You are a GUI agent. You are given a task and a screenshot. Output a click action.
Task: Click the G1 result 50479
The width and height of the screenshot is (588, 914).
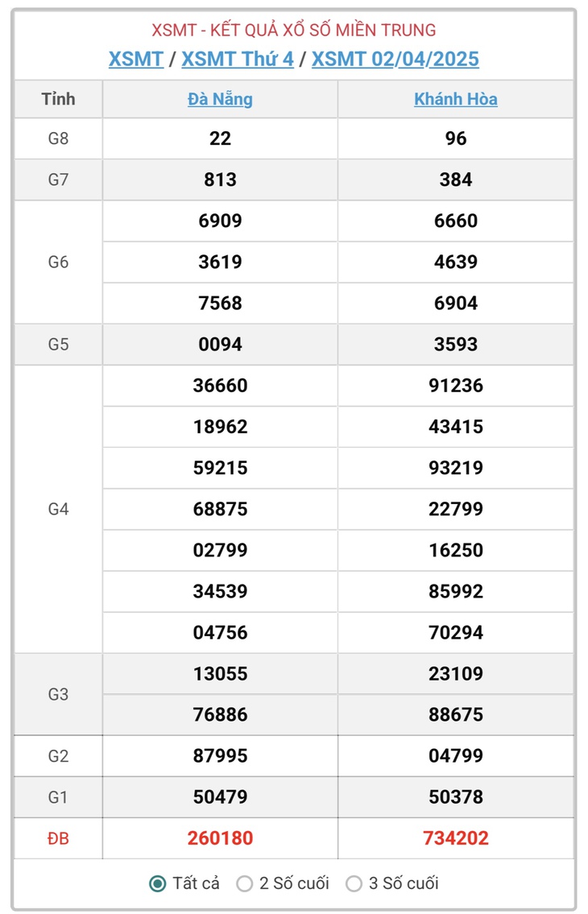pos(220,797)
